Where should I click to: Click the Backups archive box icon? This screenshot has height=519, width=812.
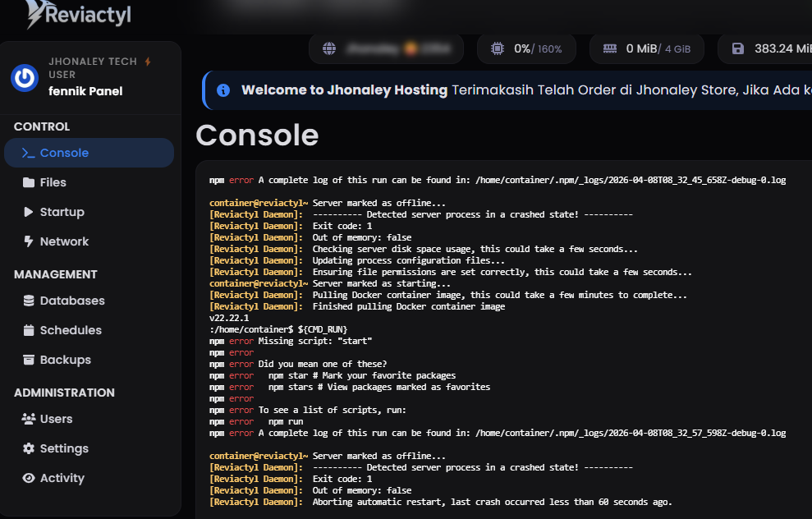[29, 360]
